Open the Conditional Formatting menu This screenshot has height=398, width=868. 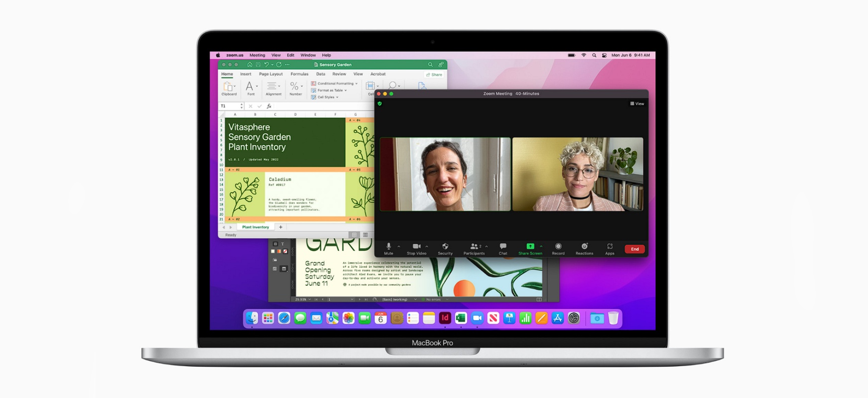pyautogui.click(x=334, y=84)
